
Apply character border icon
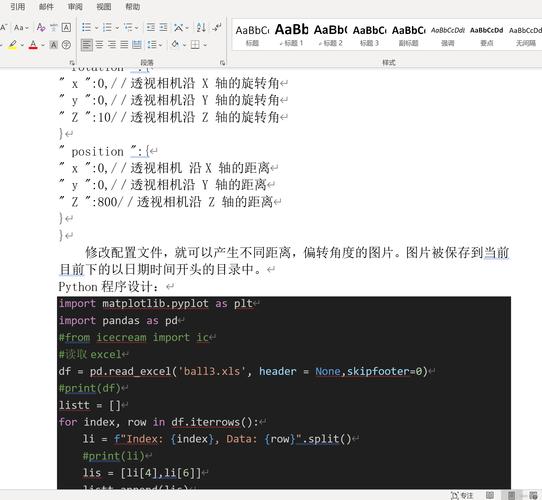(66, 27)
